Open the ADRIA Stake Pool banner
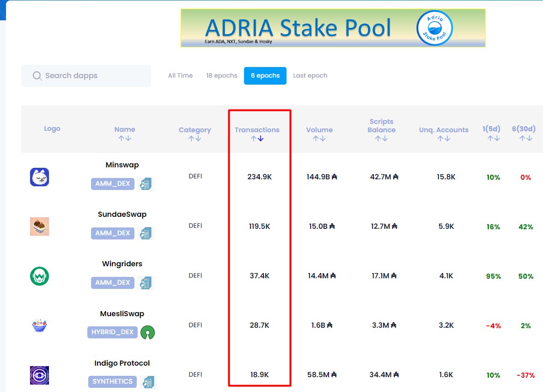The width and height of the screenshot is (543, 392). (333, 28)
